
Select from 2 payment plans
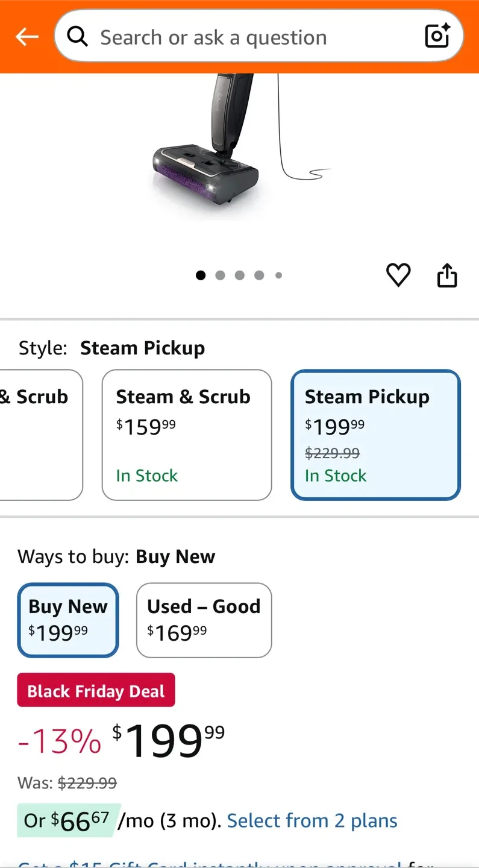(312, 820)
